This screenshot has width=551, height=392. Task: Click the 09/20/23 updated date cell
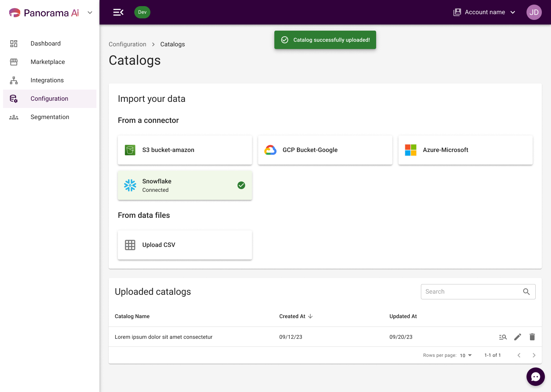click(x=401, y=337)
